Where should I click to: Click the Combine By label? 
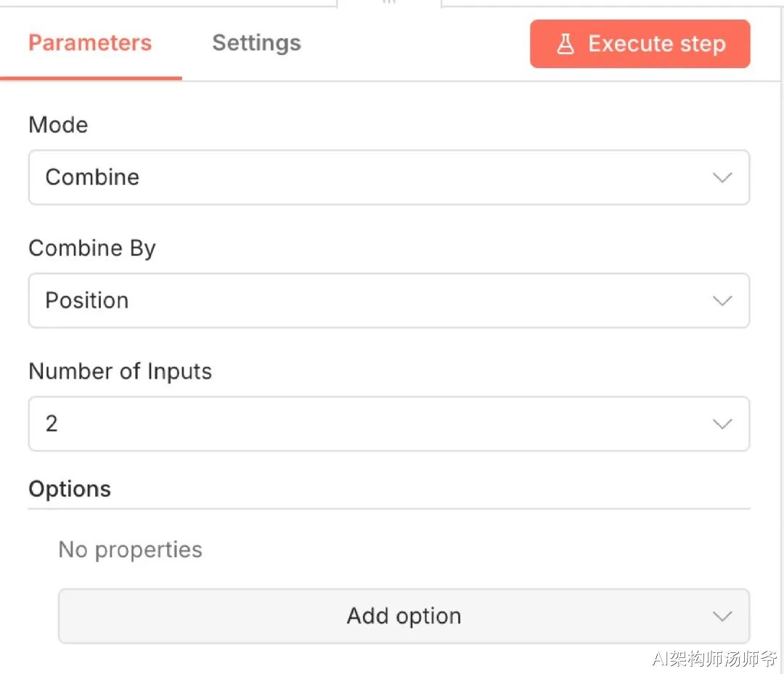tap(92, 248)
